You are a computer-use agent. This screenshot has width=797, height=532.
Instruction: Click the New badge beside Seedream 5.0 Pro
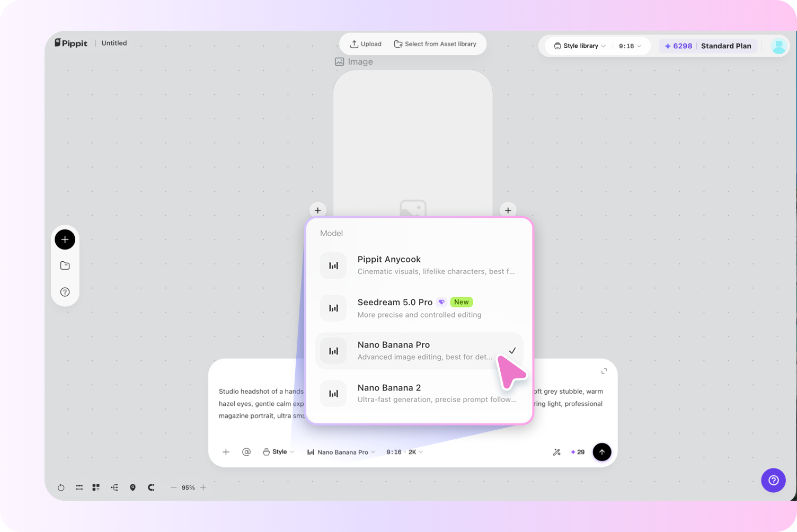click(x=462, y=302)
